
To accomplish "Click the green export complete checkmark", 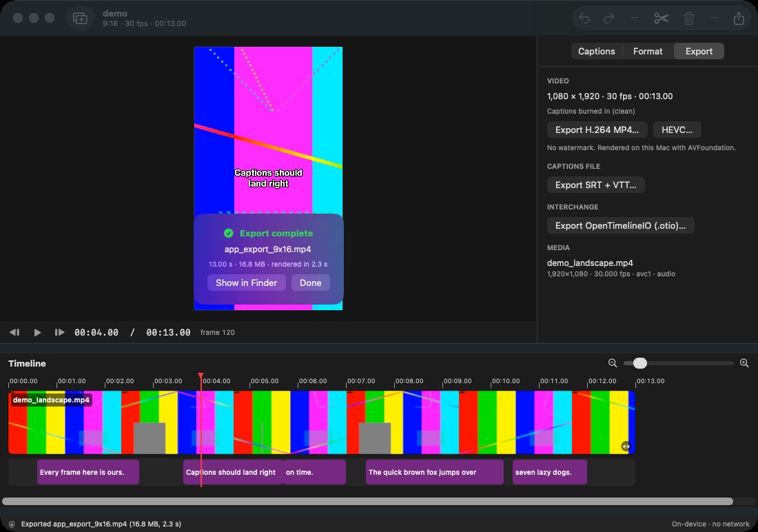I will coord(229,233).
